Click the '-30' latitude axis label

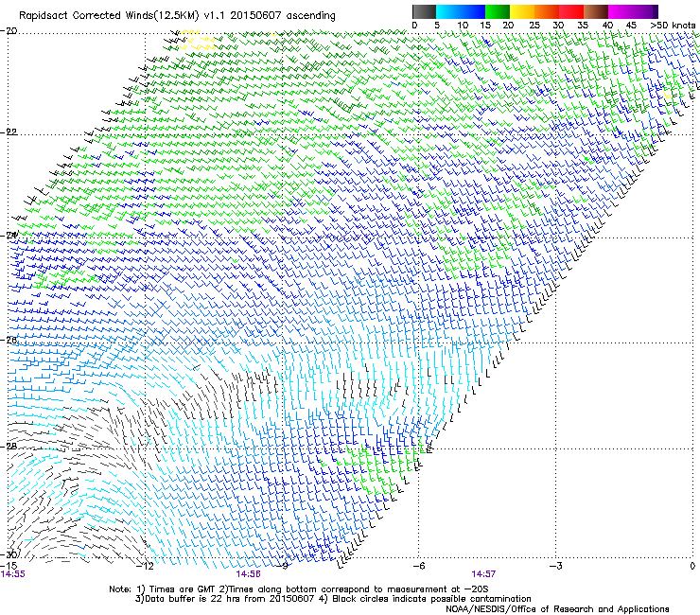pos(9,554)
